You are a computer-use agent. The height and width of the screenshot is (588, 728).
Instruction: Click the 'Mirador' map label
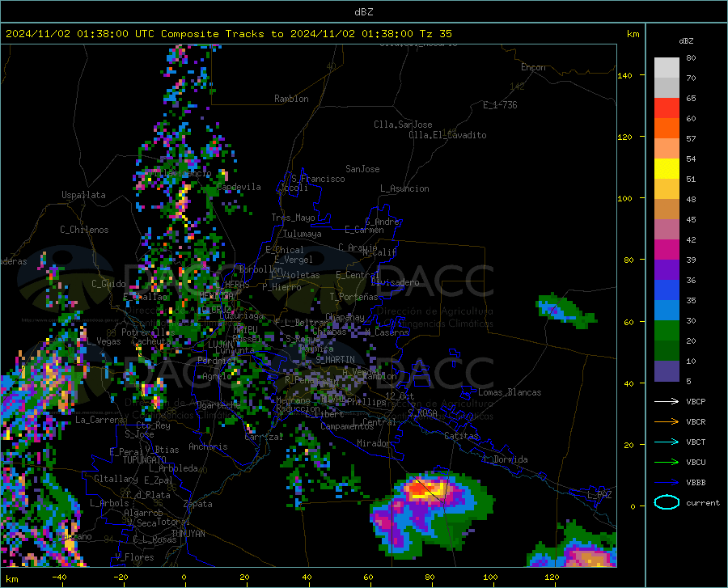click(374, 443)
